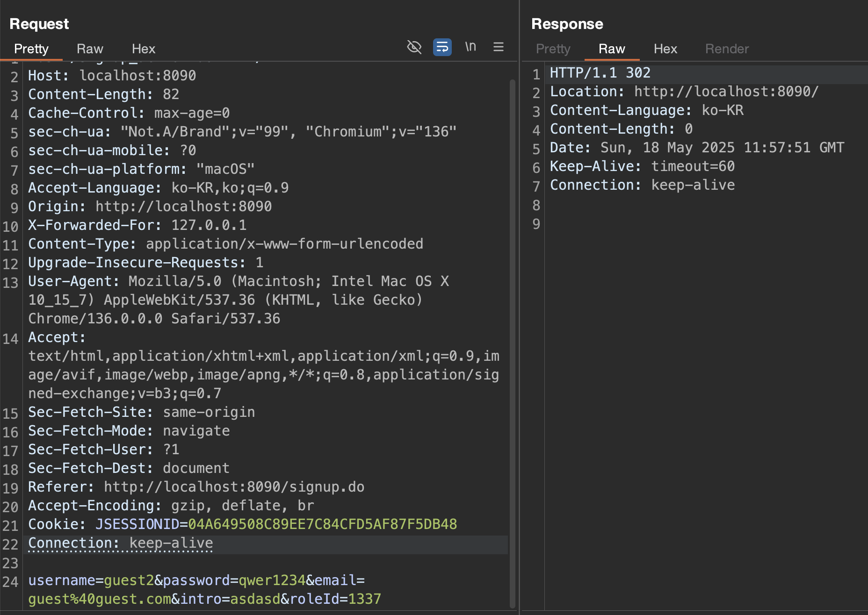Image resolution: width=868 pixels, height=615 pixels.
Task: Toggle hide non-printable characters eye icon
Action: [x=414, y=47]
